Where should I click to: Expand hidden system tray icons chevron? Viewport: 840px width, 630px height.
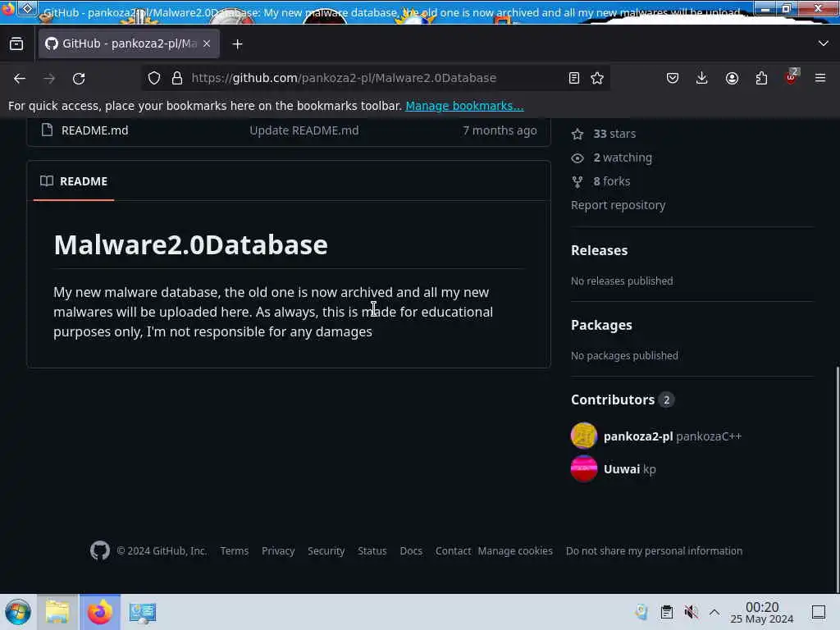(714, 612)
